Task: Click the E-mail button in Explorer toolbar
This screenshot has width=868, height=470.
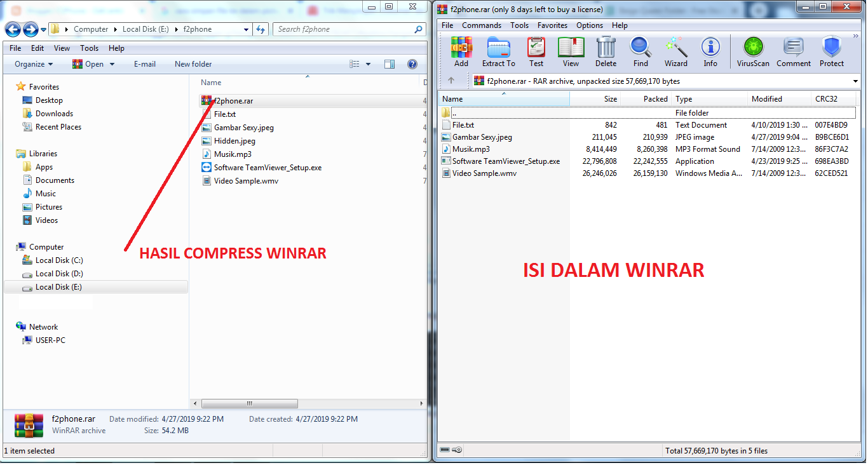Action: pos(145,64)
